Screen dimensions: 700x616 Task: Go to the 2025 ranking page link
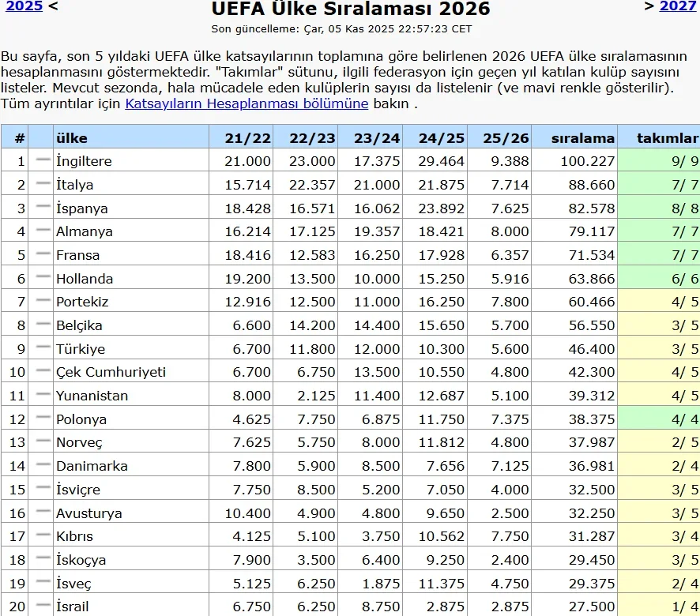[x=24, y=6]
